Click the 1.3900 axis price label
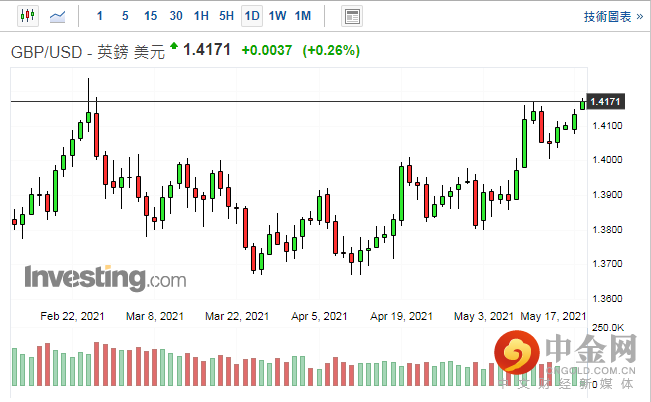The width and height of the screenshot is (651, 402). (607, 195)
